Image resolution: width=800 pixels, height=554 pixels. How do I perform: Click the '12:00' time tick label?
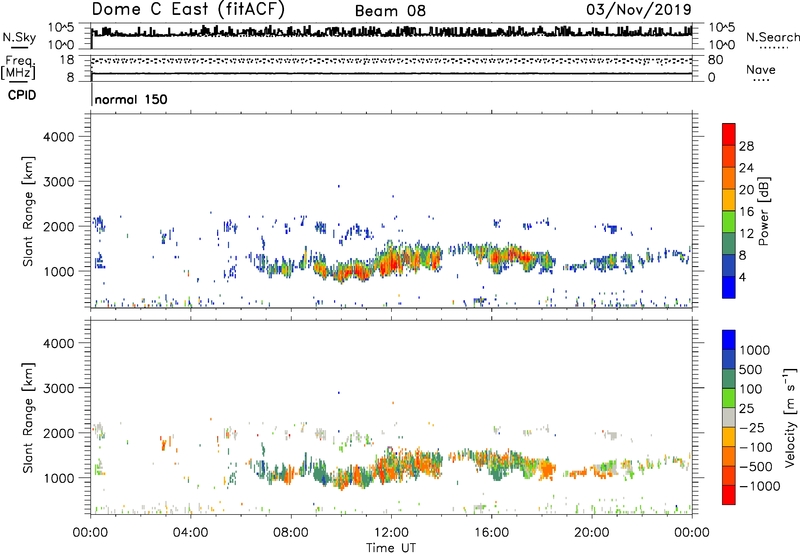391,533
